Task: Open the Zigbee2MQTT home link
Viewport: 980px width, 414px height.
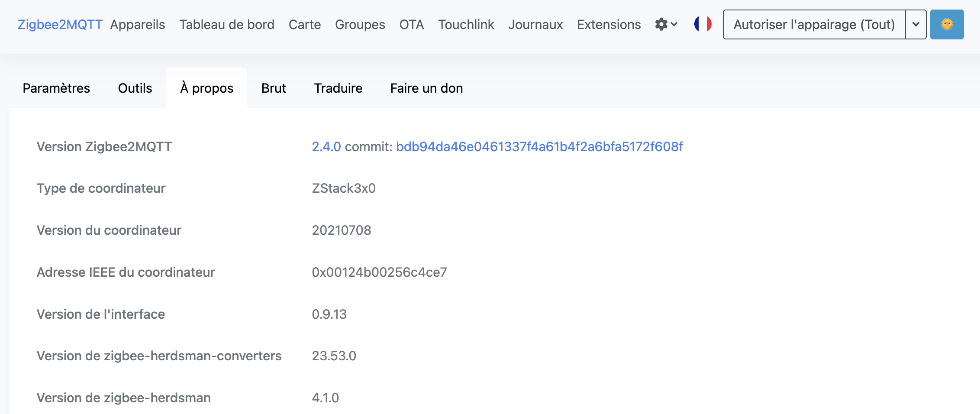Action: [x=60, y=24]
